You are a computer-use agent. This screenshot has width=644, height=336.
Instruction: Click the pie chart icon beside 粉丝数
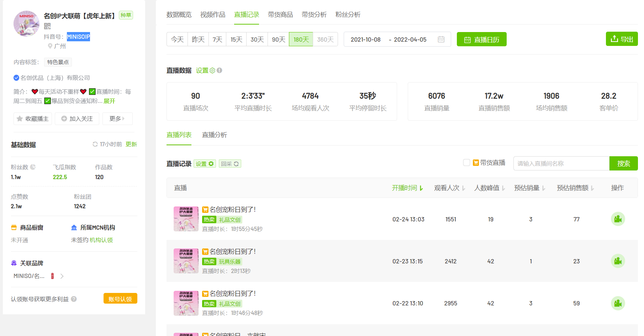pyautogui.click(x=33, y=167)
